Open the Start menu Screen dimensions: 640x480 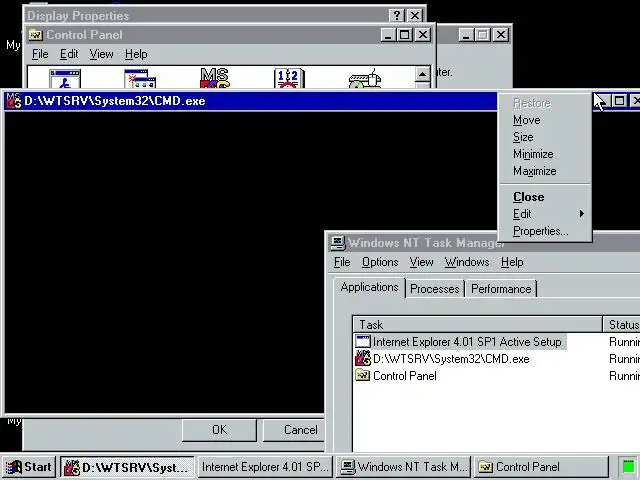[x=29, y=467]
